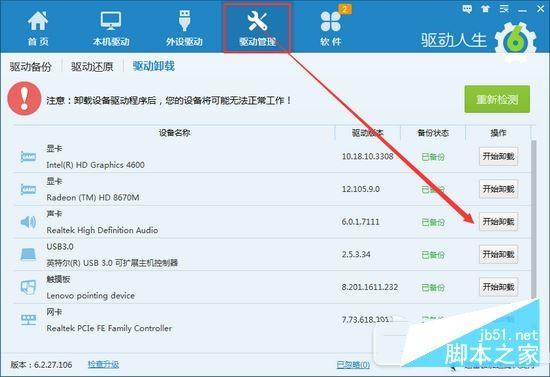Viewport: 550px width, 377px height.
Task: Select the 驱动卸载 sub-tab
Action: coord(154,66)
